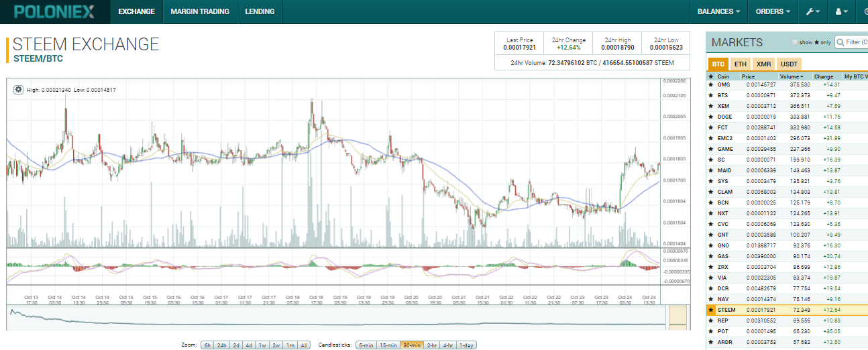Open the Lending page
Screen dimensions: 868x350
[260, 11]
